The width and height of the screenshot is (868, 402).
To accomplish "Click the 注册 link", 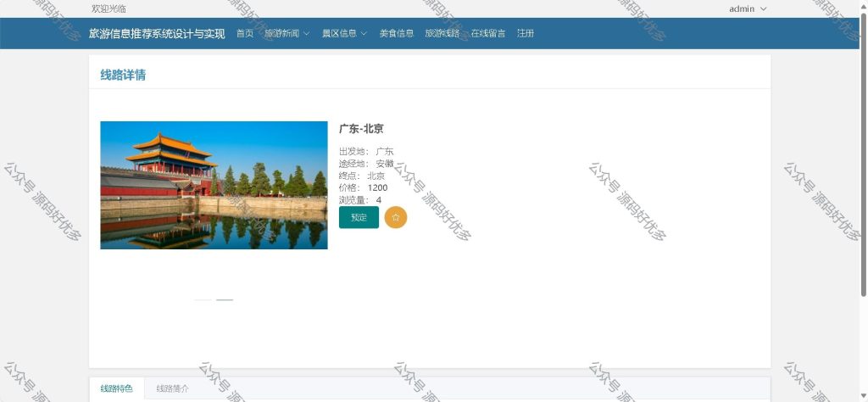I will (526, 33).
